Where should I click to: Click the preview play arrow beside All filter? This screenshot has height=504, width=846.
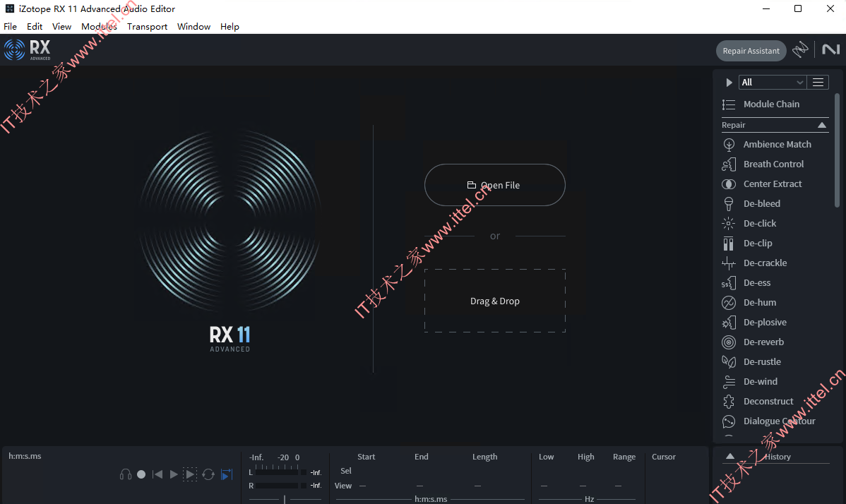click(729, 83)
